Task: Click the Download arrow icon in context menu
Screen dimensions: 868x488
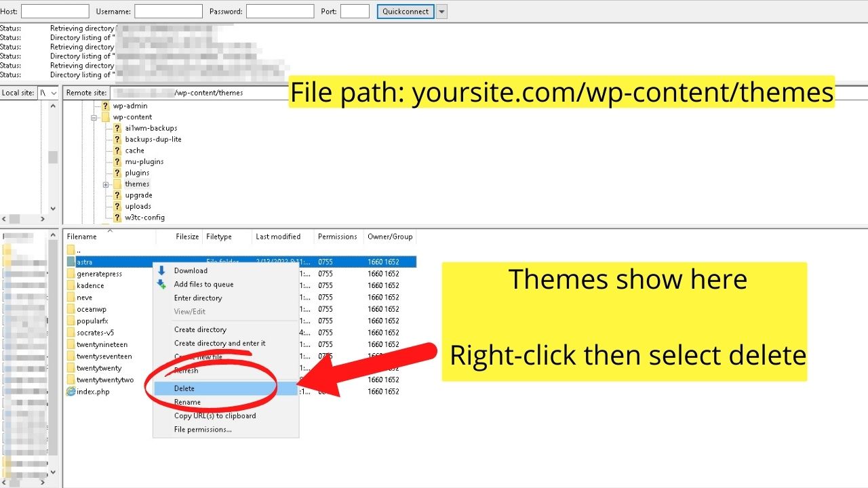Action: tap(161, 270)
